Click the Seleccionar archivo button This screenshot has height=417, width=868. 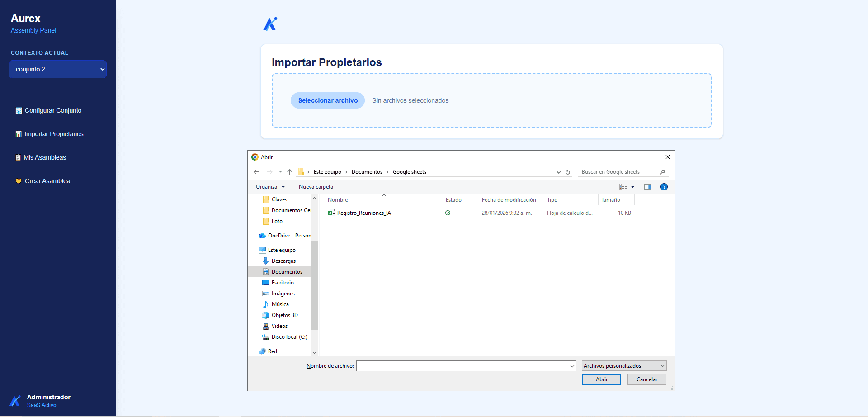click(328, 100)
